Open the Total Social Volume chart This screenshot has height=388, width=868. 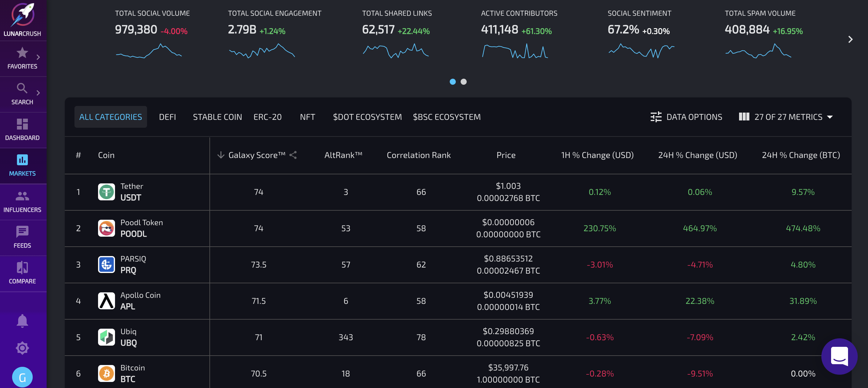click(x=149, y=51)
